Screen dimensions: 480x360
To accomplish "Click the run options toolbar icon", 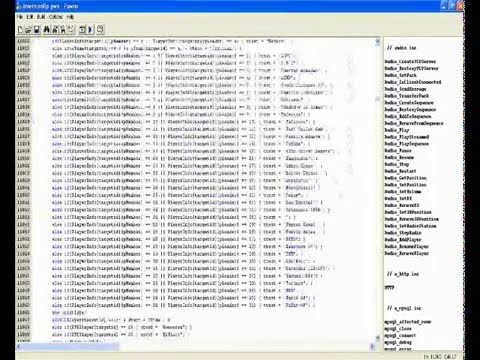I will point(101,30).
